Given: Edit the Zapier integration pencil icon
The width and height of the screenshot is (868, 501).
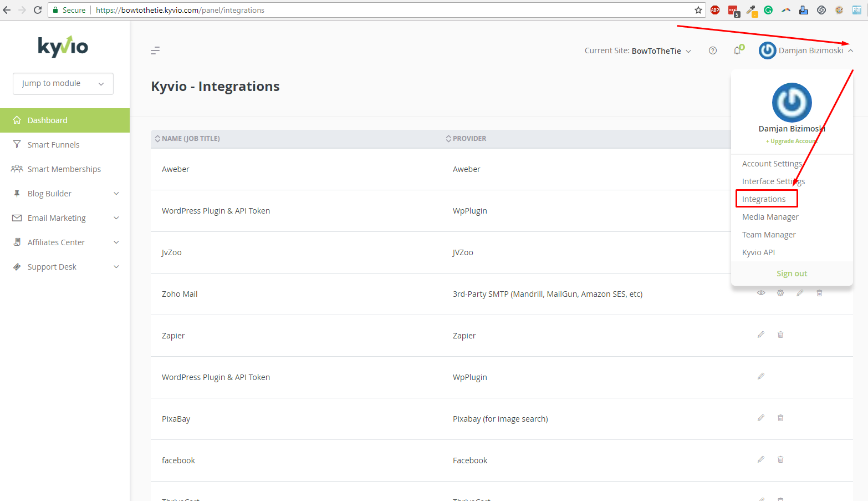Looking at the screenshot, I should (761, 335).
